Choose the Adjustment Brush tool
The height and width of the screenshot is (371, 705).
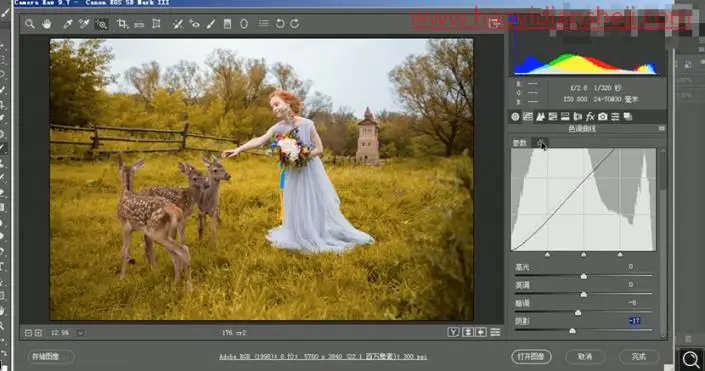pyautogui.click(x=211, y=24)
